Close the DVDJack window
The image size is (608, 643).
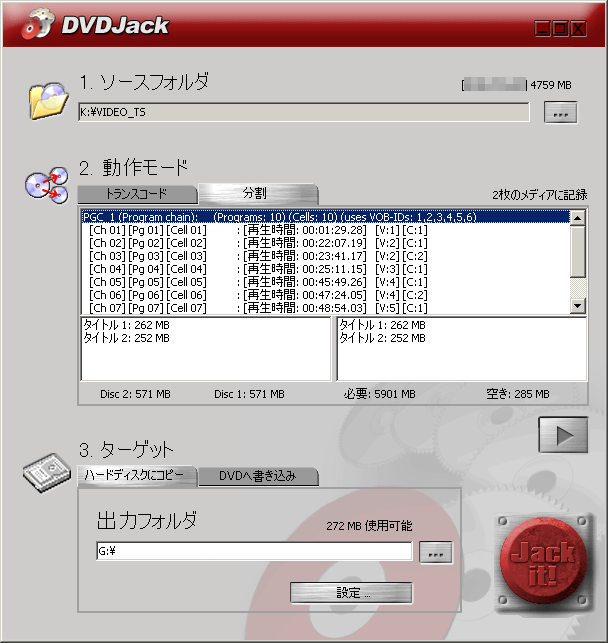coord(578,28)
